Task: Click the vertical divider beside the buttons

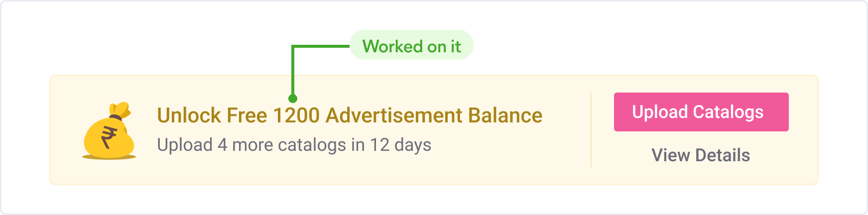Action: 591,130
